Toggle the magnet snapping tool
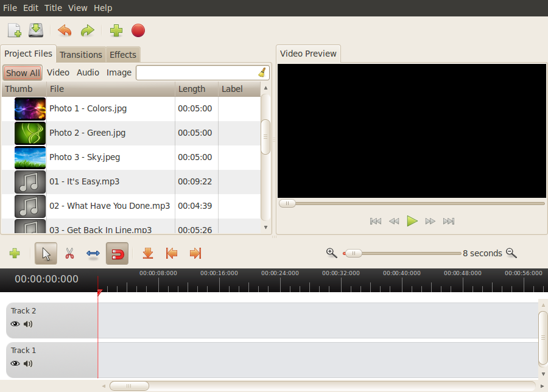The height and width of the screenshot is (392, 548). pyautogui.click(x=117, y=253)
